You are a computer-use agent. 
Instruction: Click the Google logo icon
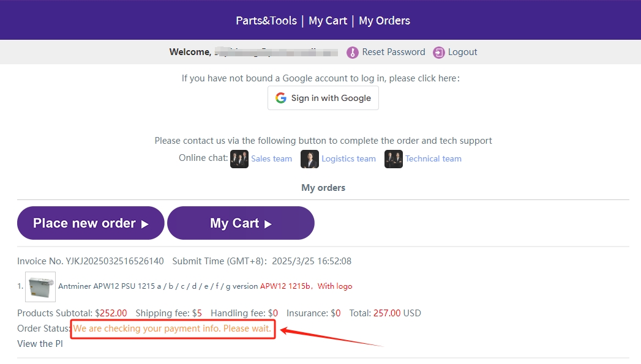(281, 98)
